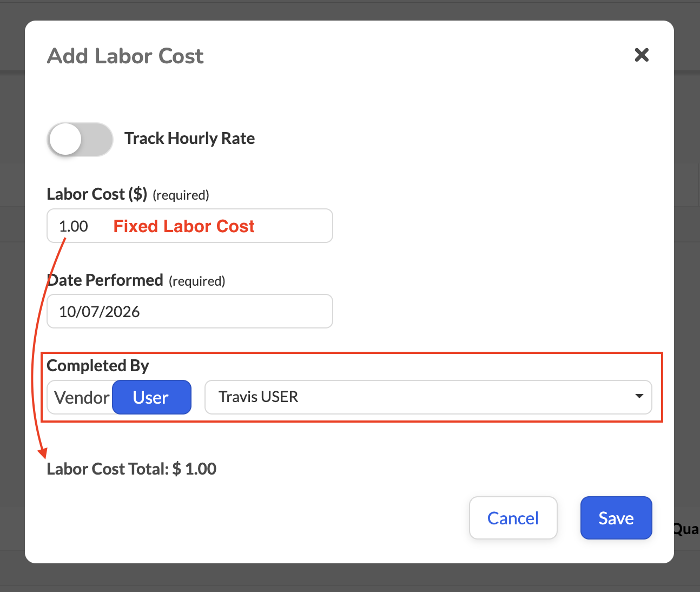This screenshot has width=700, height=592.
Task: Focus the Labor Cost ($) input field
Action: tap(190, 226)
